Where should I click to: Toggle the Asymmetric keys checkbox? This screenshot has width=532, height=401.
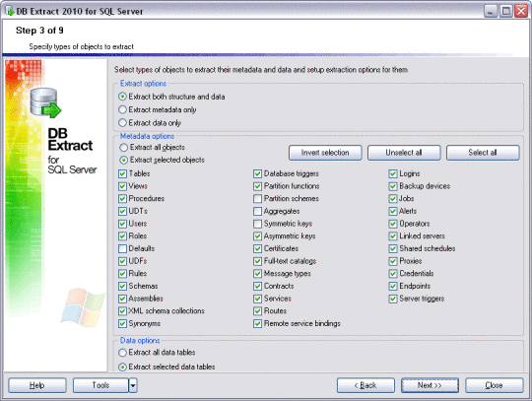(257, 236)
